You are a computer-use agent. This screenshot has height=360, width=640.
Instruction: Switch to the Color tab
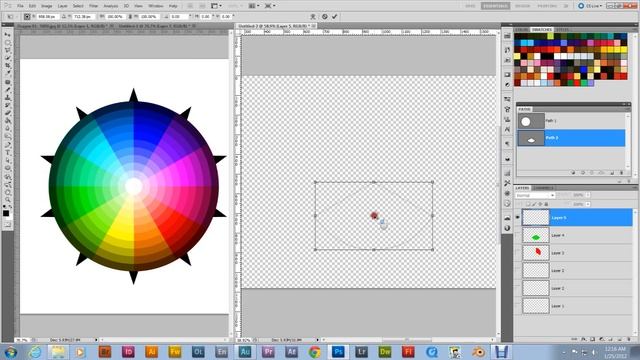click(x=522, y=30)
